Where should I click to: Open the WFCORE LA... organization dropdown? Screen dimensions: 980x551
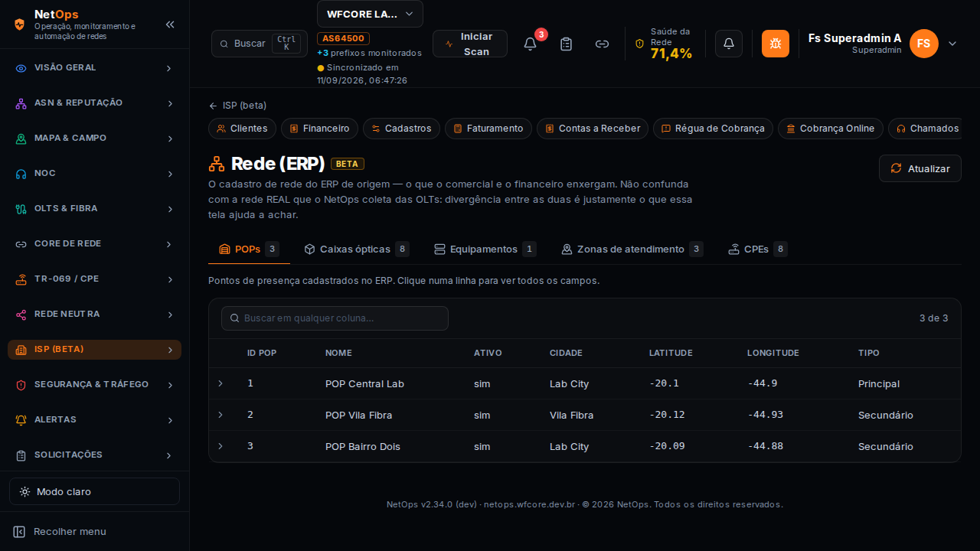370,14
